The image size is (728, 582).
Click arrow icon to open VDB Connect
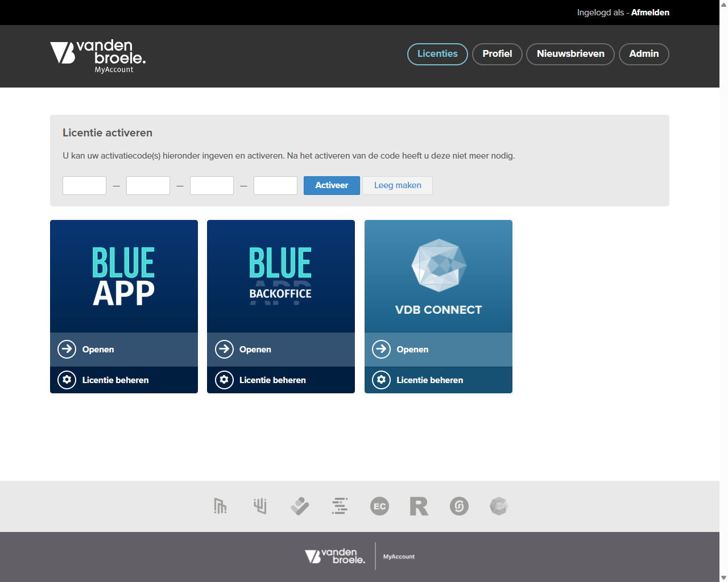pos(381,349)
